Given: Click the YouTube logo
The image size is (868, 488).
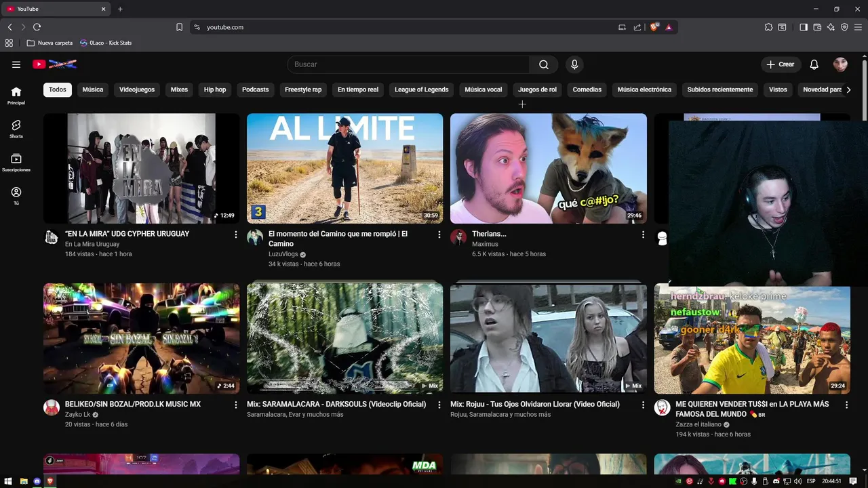Looking at the screenshot, I should [x=54, y=64].
